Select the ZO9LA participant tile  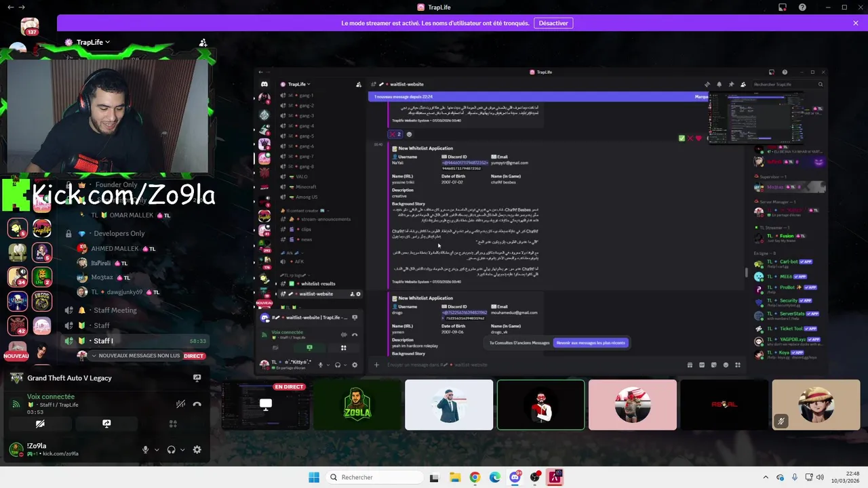point(357,405)
